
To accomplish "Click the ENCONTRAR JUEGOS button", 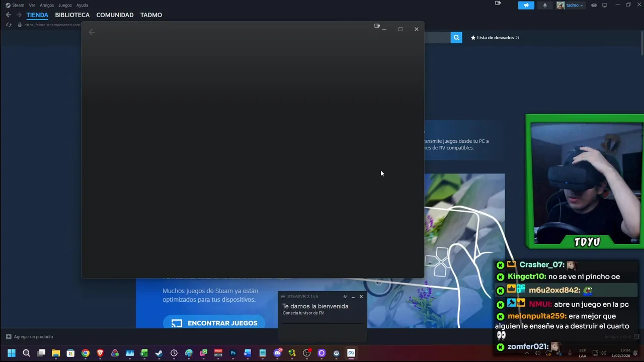I will (214, 322).
